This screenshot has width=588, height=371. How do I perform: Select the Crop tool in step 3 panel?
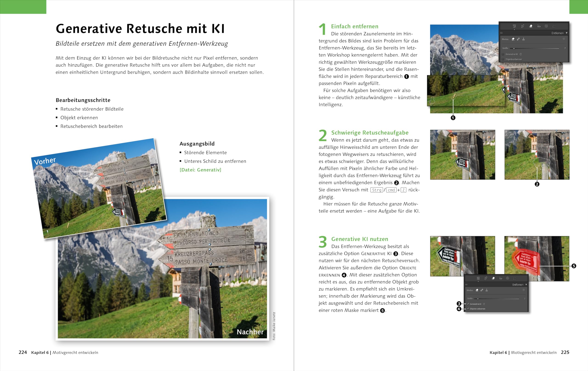coord(486,278)
